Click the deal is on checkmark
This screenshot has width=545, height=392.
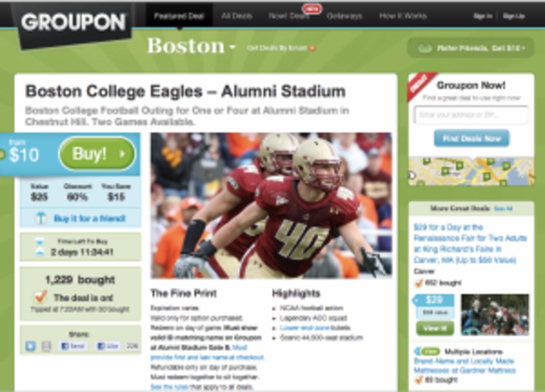(41, 297)
